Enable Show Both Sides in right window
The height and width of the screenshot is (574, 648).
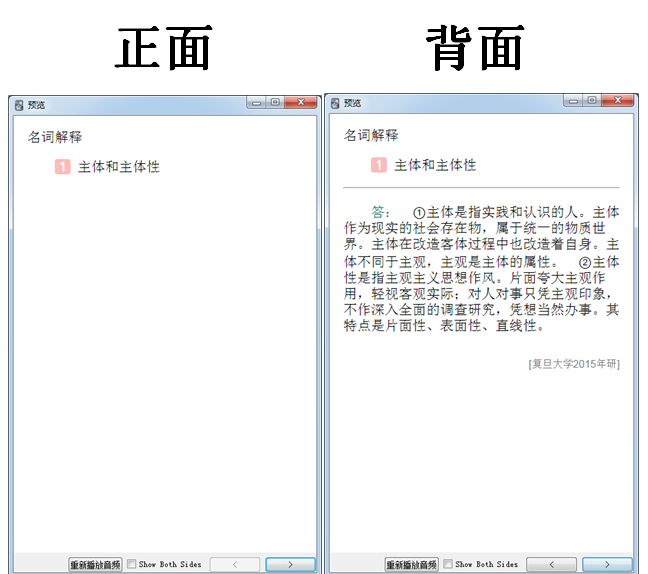pos(448,564)
